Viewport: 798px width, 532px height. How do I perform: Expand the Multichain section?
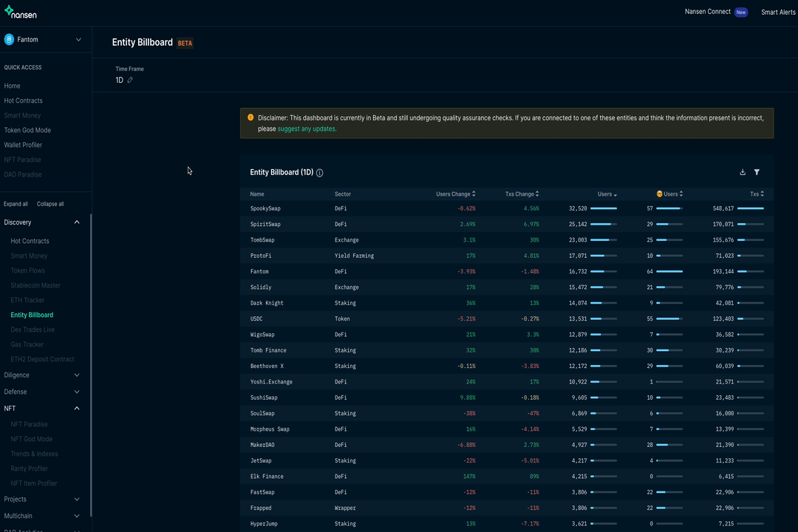[77, 516]
